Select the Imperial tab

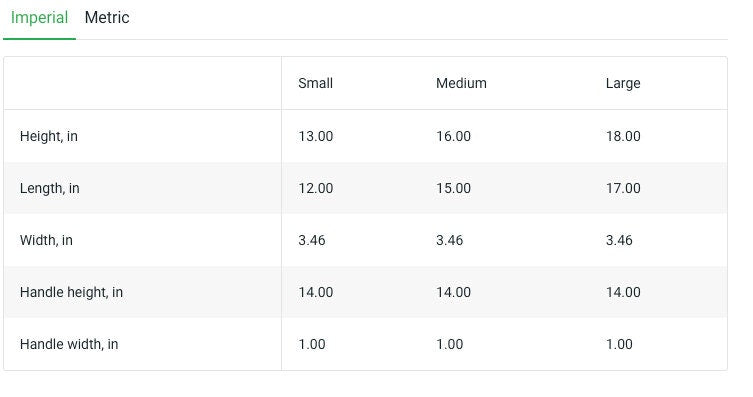[x=39, y=18]
